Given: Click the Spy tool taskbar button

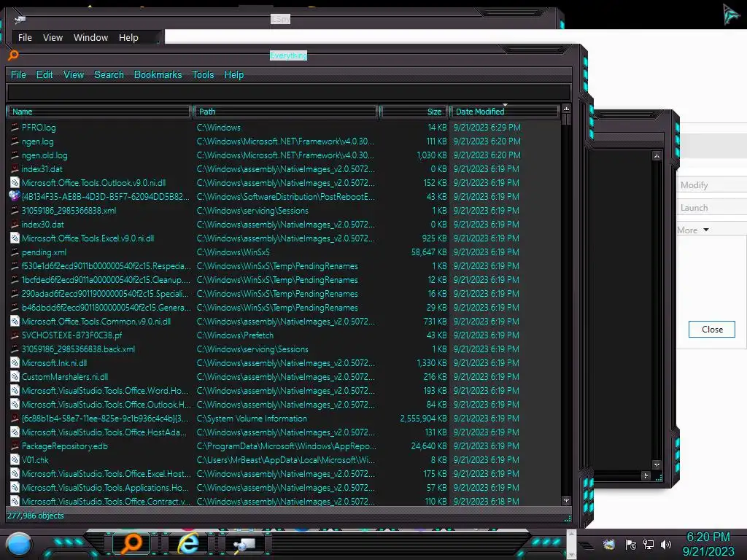Looking at the screenshot, I should point(245,544).
